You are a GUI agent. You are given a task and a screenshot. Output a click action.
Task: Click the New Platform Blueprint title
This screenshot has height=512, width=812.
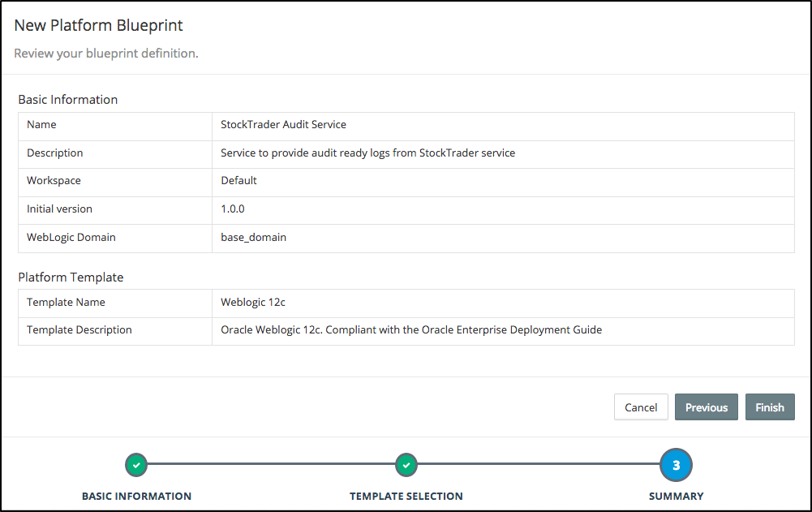pos(98,25)
